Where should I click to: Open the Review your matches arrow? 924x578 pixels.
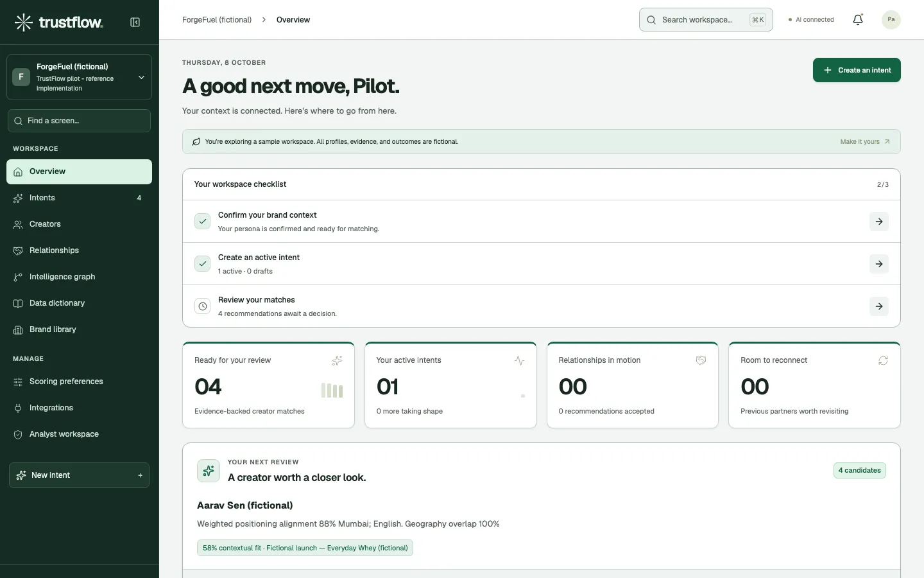tap(879, 306)
